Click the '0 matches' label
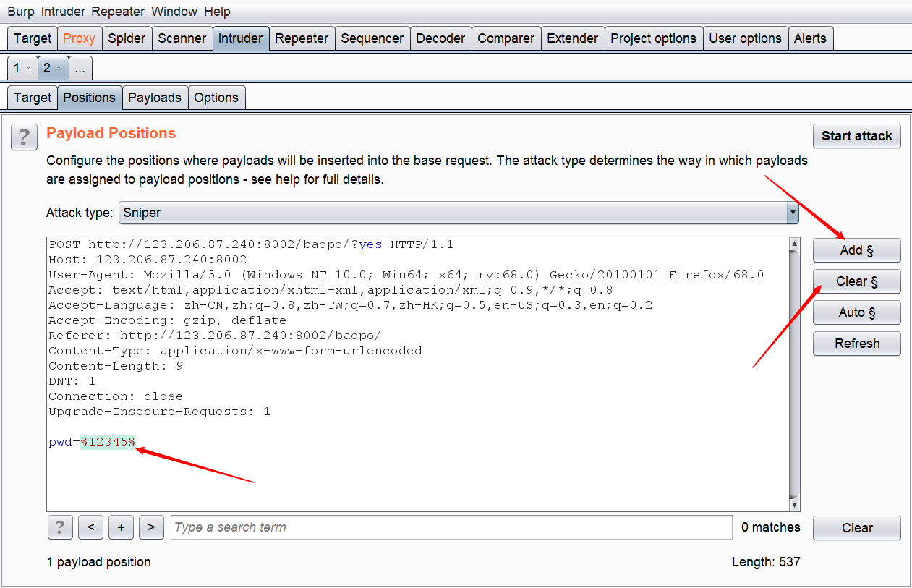This screenshot has width=912, height=588. click(x=771, y=527)
